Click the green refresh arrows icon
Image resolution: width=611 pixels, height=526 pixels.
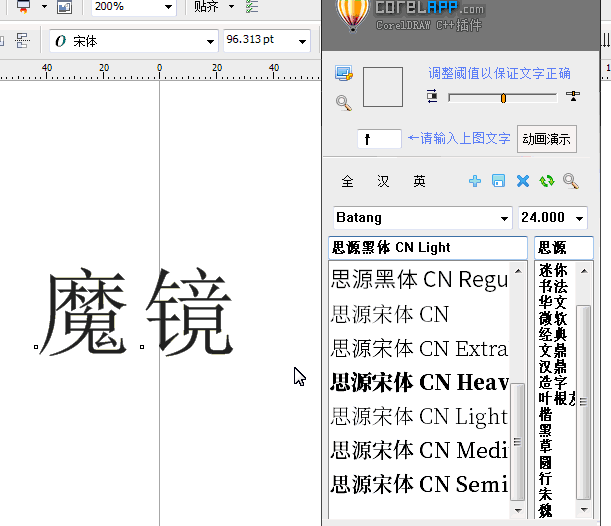547,181
